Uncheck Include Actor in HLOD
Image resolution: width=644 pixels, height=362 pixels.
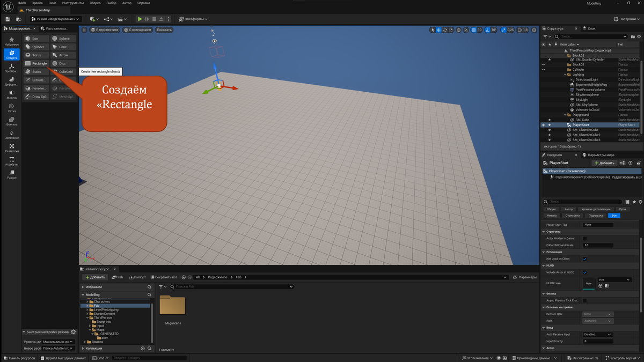point(584,272)
